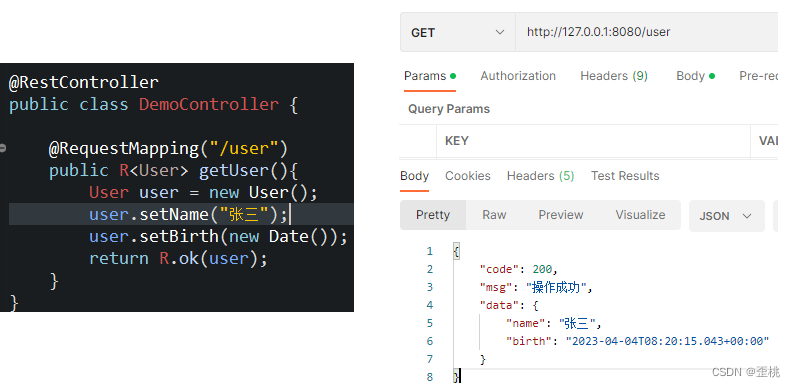Click the "name": "张三" response line

554,323
